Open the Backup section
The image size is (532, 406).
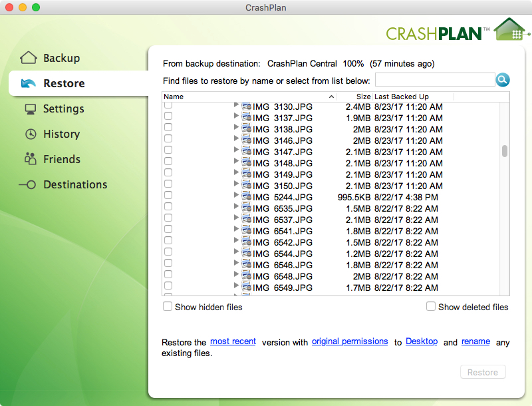point(62,58)
